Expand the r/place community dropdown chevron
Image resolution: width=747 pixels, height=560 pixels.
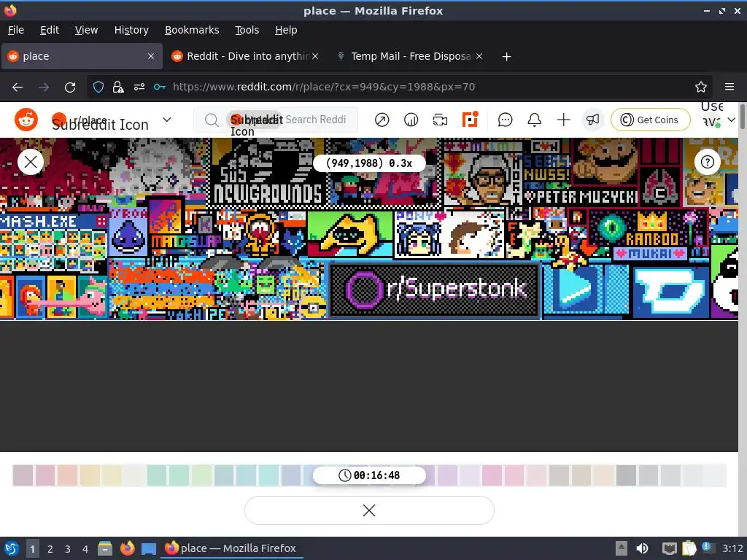(x=167, y=120)
